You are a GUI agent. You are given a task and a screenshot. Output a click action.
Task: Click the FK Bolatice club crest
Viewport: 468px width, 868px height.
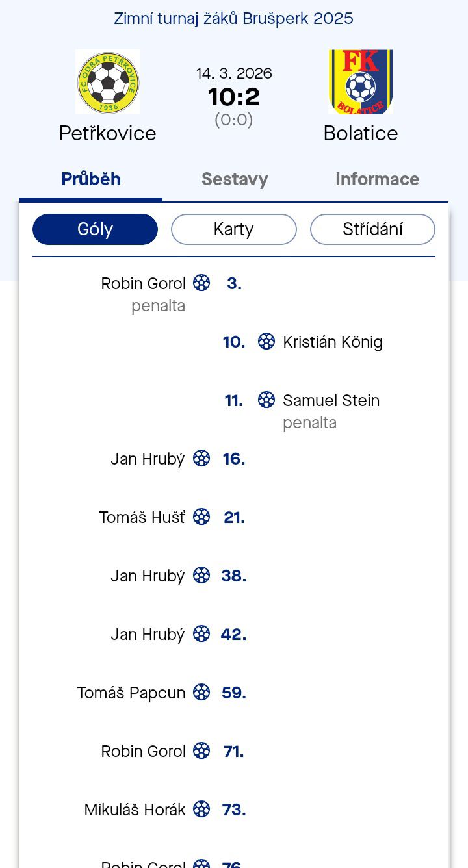[x=361, y=82]
